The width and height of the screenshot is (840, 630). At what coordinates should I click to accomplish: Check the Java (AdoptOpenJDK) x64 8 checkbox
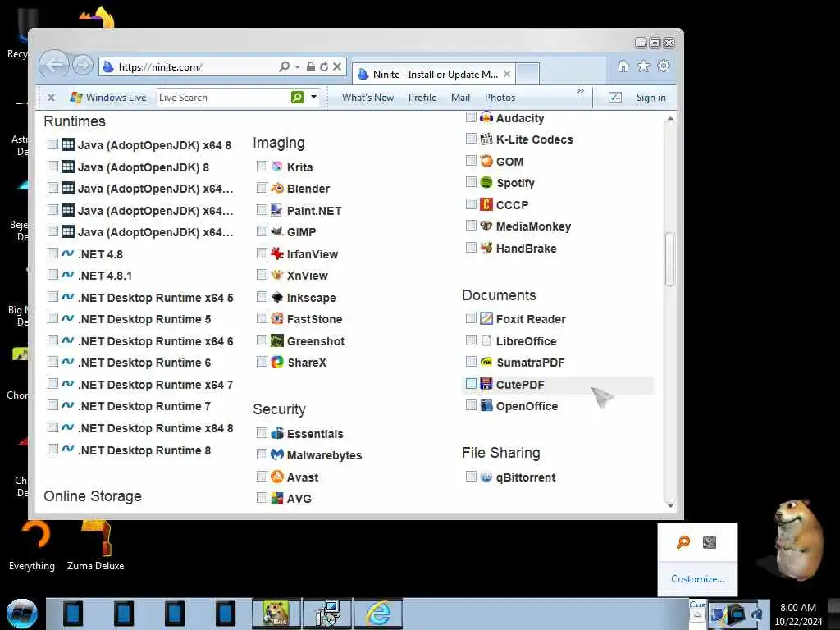(52, 144)
